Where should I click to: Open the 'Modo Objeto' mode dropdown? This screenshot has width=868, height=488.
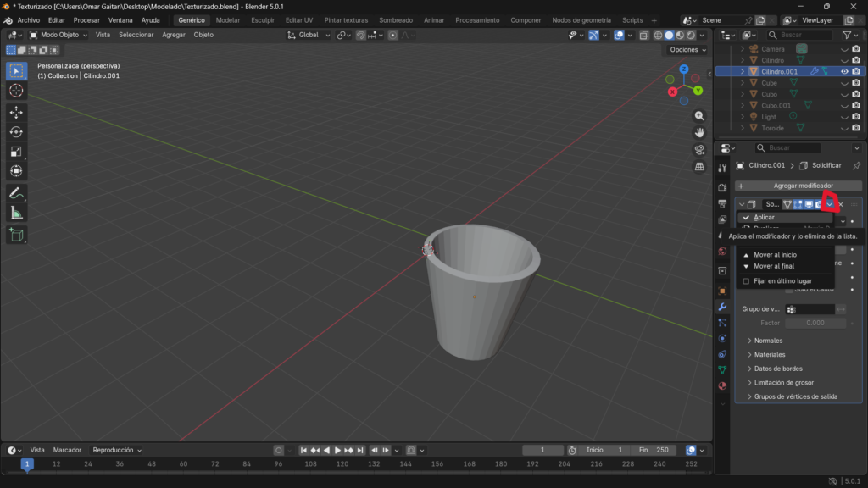58,35
